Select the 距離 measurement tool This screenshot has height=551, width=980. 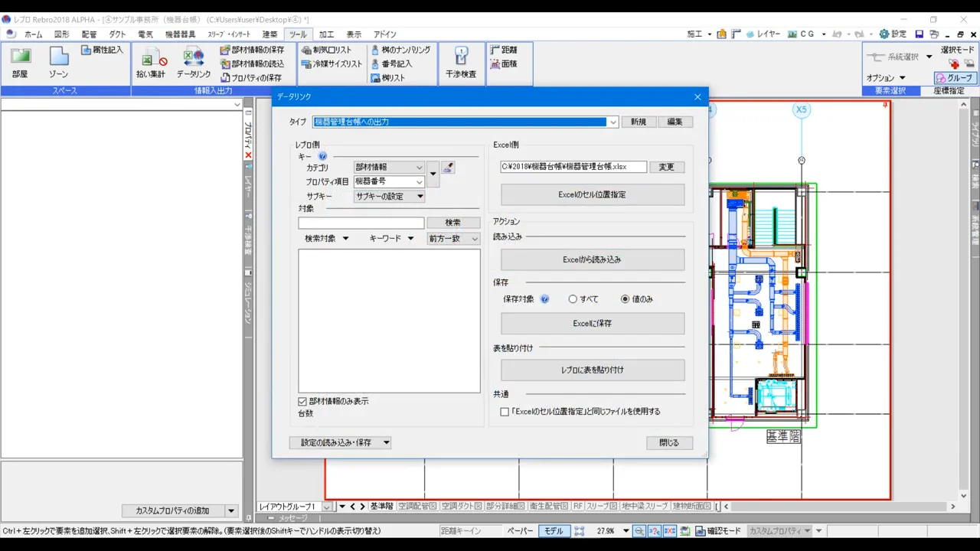click(x=504, y=50)
